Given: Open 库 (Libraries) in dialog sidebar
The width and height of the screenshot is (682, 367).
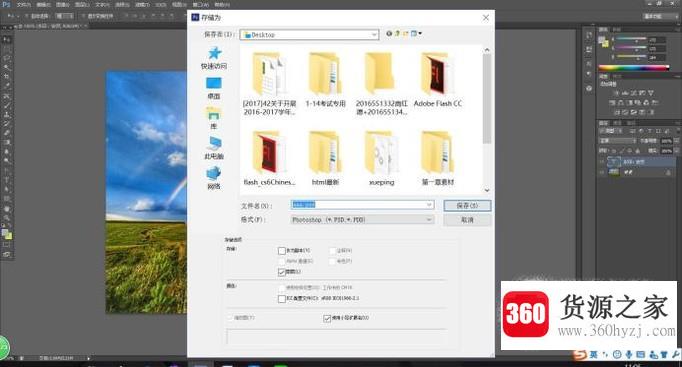Looking at the screenshot, I should tap(214, 118).
